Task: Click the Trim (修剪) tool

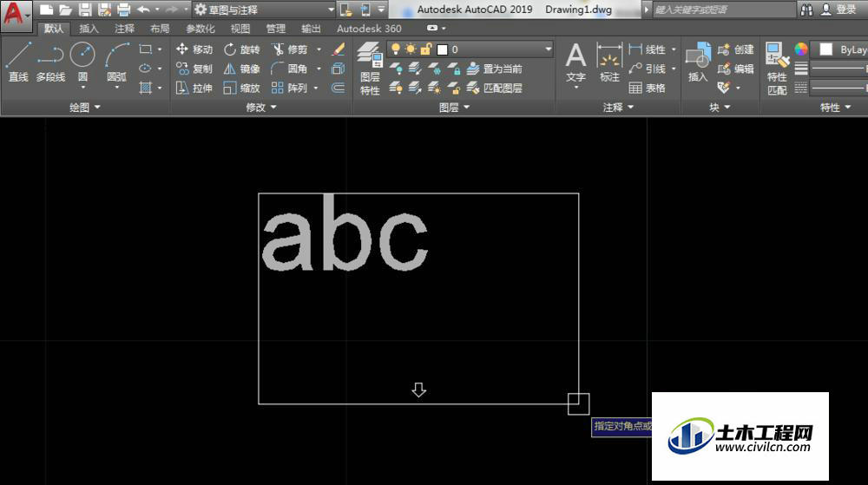Action: point(290,49)
